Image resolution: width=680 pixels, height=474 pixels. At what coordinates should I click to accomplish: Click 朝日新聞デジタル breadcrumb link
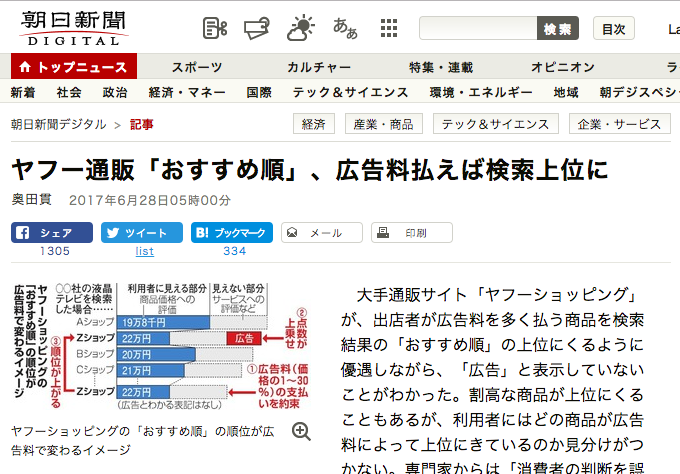click(x=59, y=124)
